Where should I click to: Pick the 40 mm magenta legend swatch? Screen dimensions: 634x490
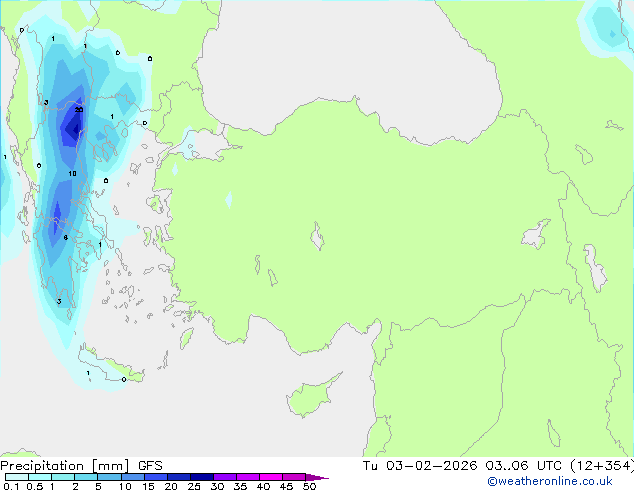pyautogui.click(x=271, y=477)
